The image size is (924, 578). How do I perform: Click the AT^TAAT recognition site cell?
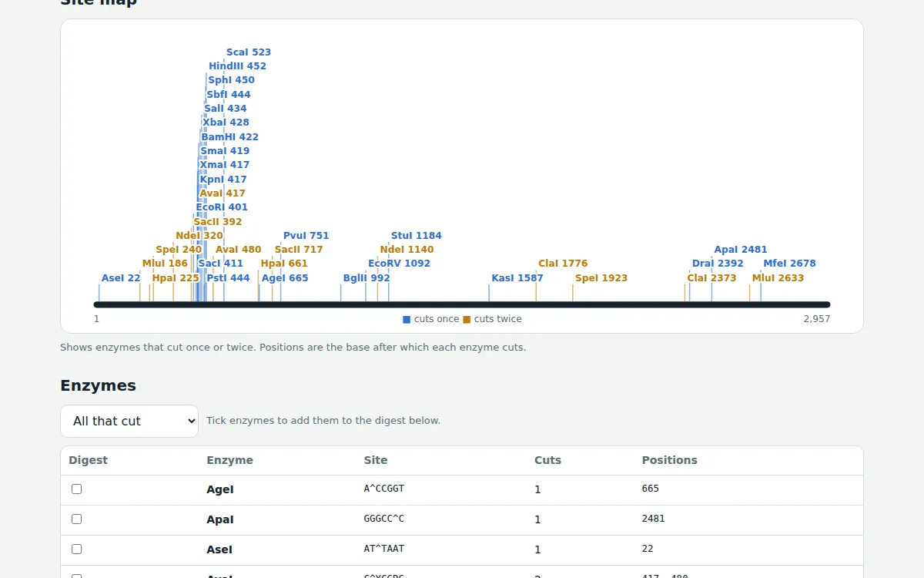384,549
